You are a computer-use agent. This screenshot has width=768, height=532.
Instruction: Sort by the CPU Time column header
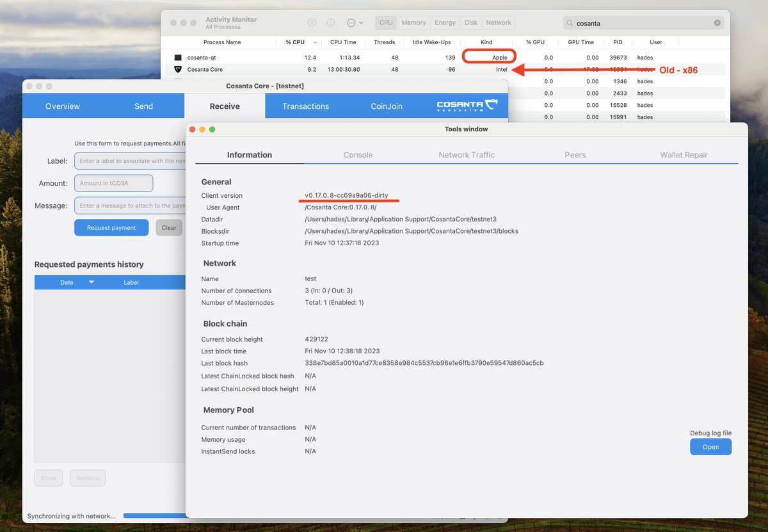(343, 42)
